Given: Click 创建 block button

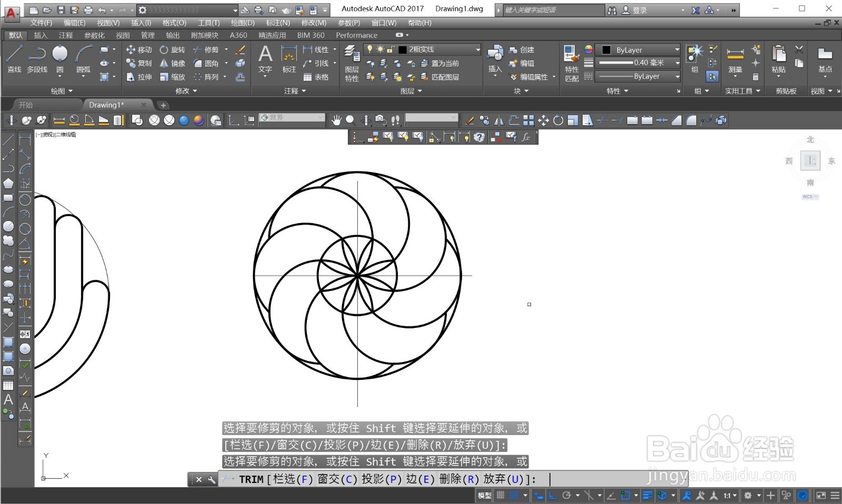Looking at the screenshot, I should pyautogui.click(x=522, y=50).
